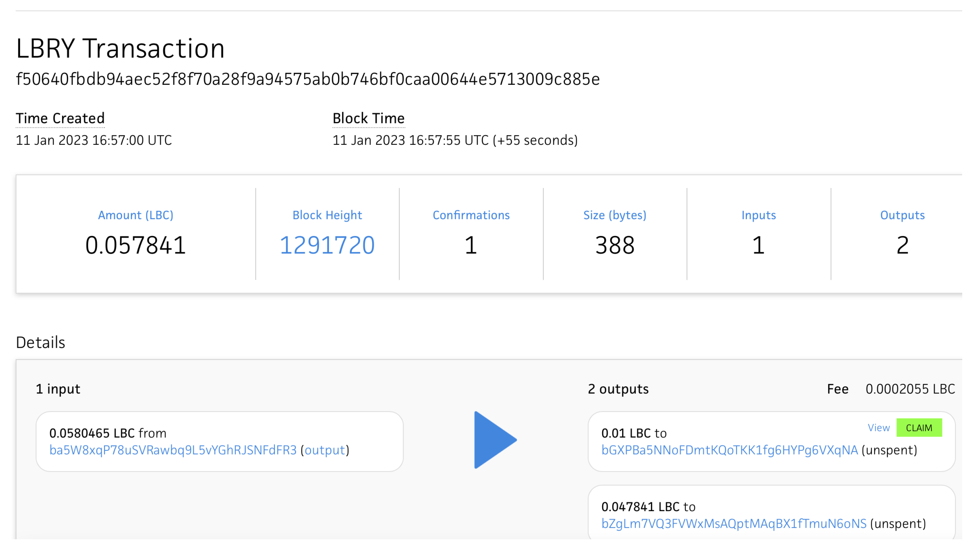Click the Confirmations column header

[x=471, y=215]
